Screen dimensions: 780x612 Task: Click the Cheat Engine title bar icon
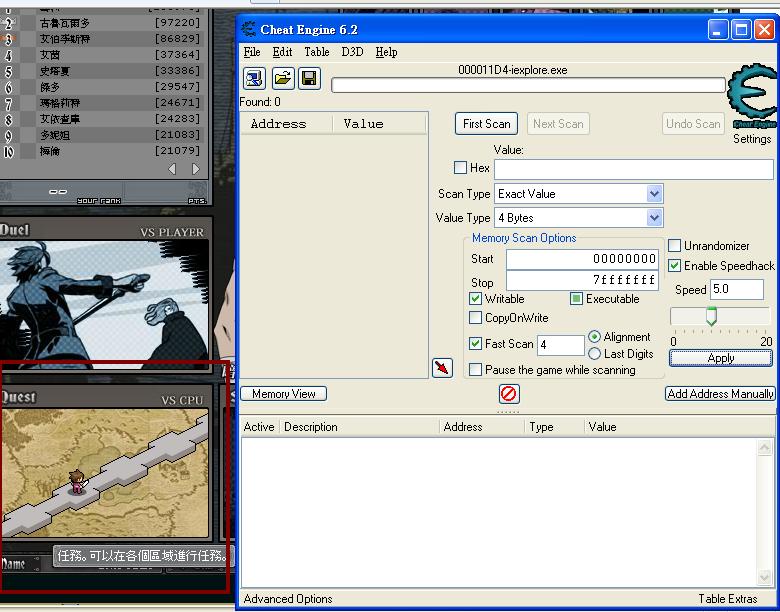(249, 29)
